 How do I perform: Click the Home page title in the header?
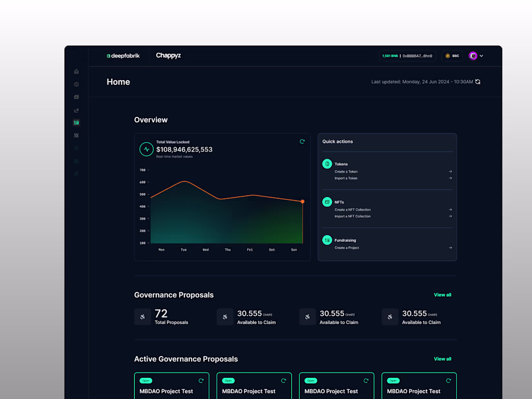point(118,82)
